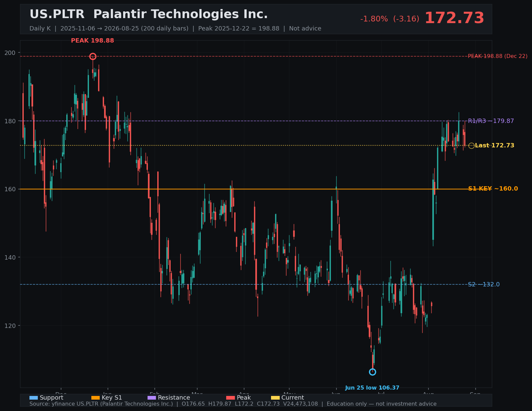Click the y-axis label 160
This screenshot has width=532, height=411.
pos(10,189)
